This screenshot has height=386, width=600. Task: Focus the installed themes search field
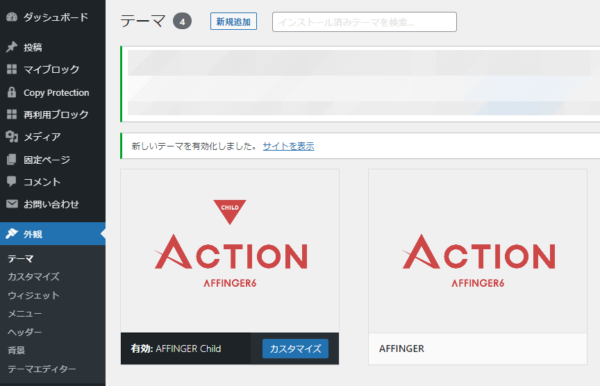click(364, 22)
